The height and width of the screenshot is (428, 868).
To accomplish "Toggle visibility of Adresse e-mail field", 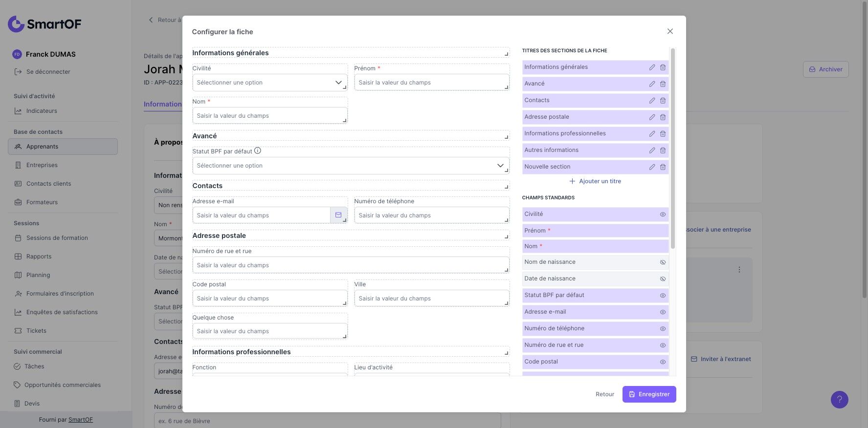I will [x=663, y=312].
